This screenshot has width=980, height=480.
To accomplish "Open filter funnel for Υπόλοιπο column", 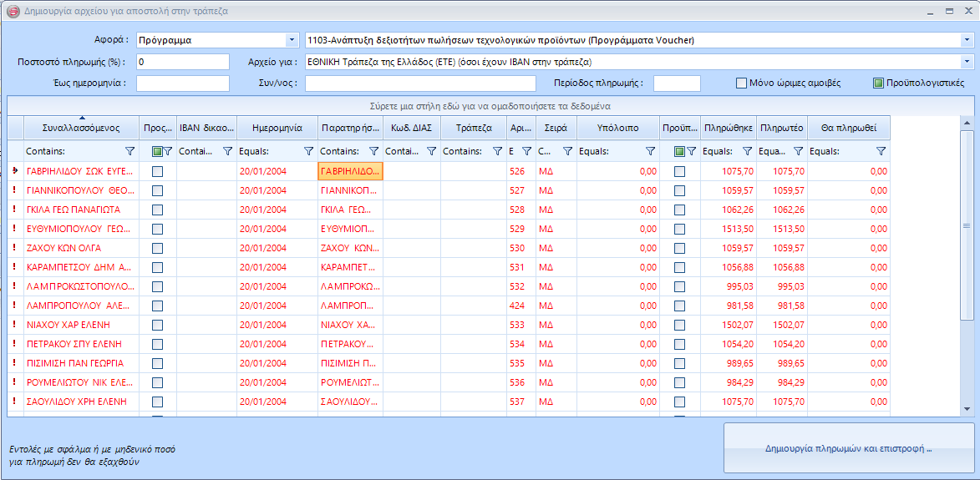I will click(651, 151).
